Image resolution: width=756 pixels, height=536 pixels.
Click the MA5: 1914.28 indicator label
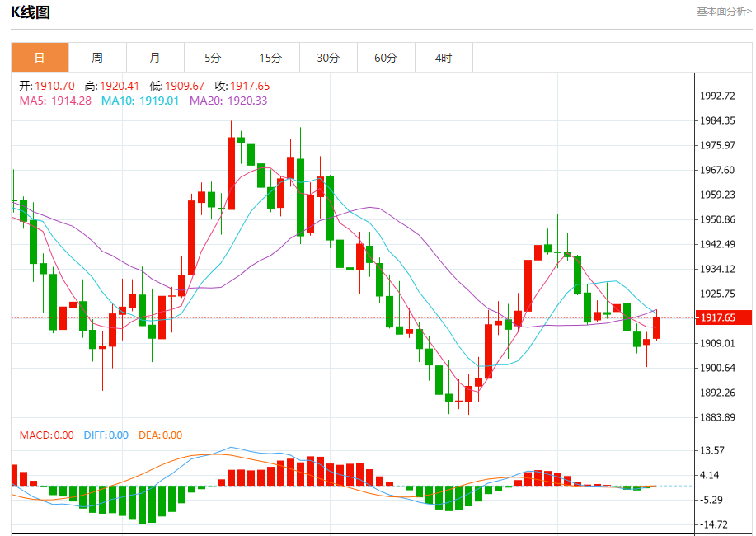click(x=55, y=101)
